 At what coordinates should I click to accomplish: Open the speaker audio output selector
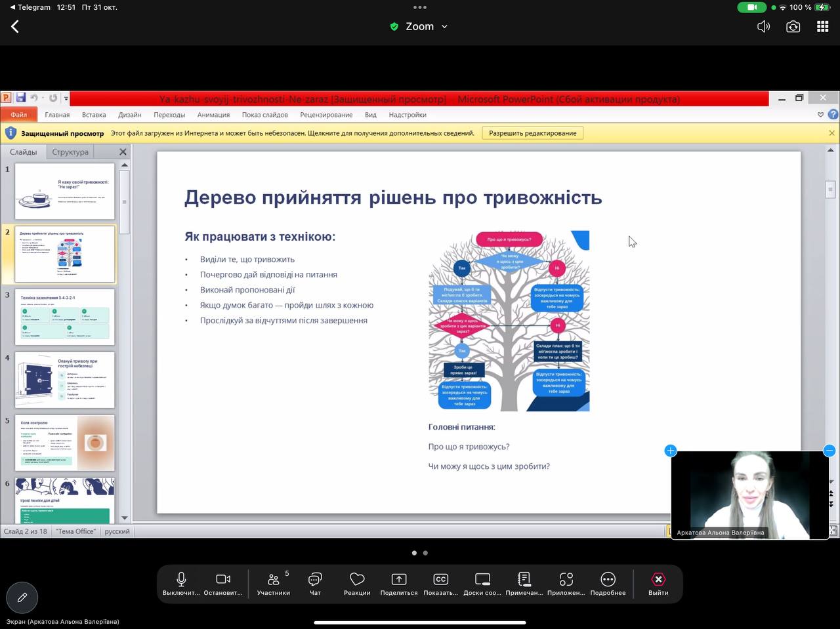(x=763, y=27)
